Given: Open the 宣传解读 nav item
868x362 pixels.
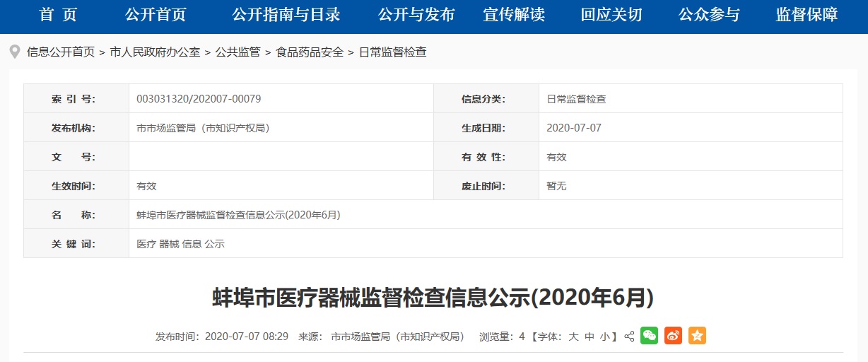Looking at the screenshot, I should point(514,15).
